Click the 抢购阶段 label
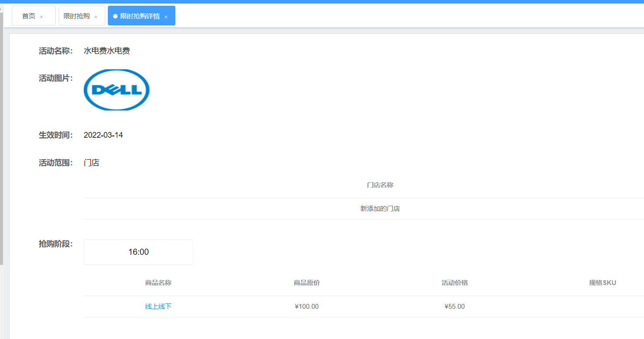 coord(56,244)
